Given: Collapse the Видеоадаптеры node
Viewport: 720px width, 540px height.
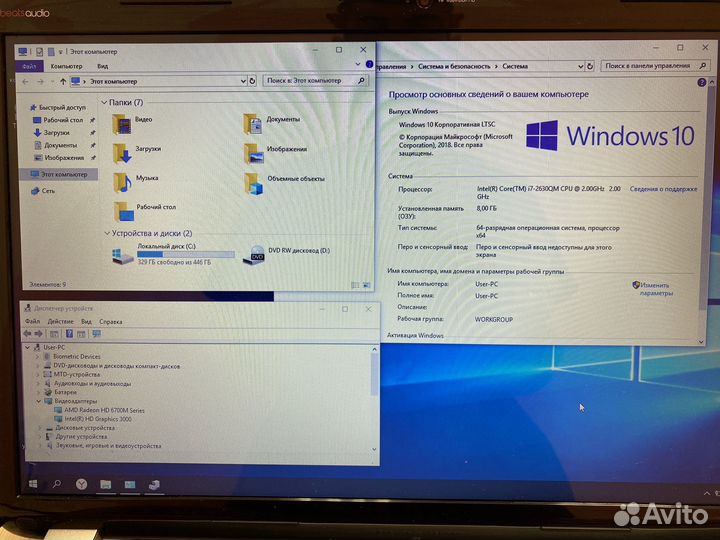Looking at the screenshot, I should [39, 401].
